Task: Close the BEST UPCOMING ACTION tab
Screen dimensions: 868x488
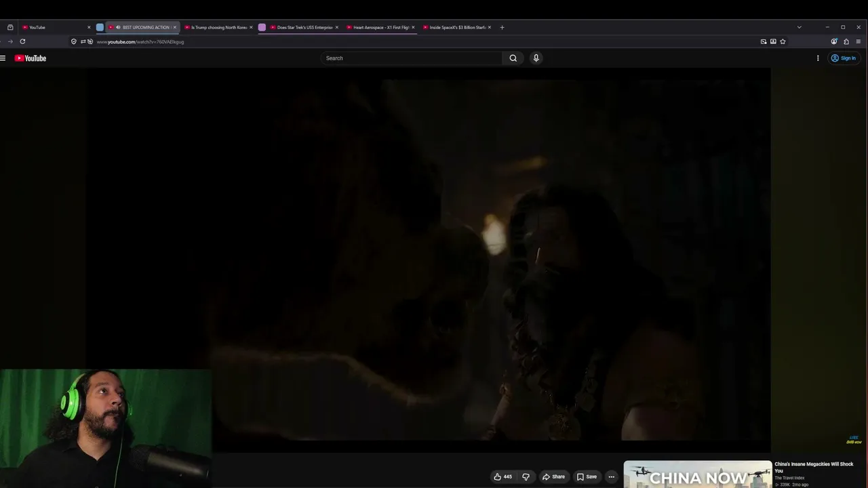Action: (x=174, y=27)
